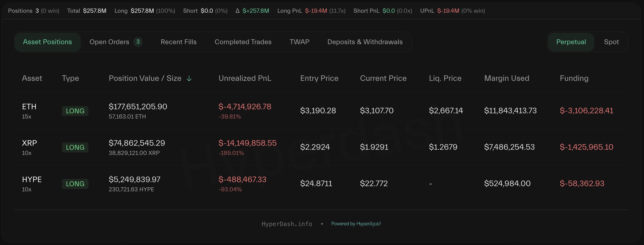Sort by the Unrealized PnL column header
The image size is (644, 245).
coord(245,78)
